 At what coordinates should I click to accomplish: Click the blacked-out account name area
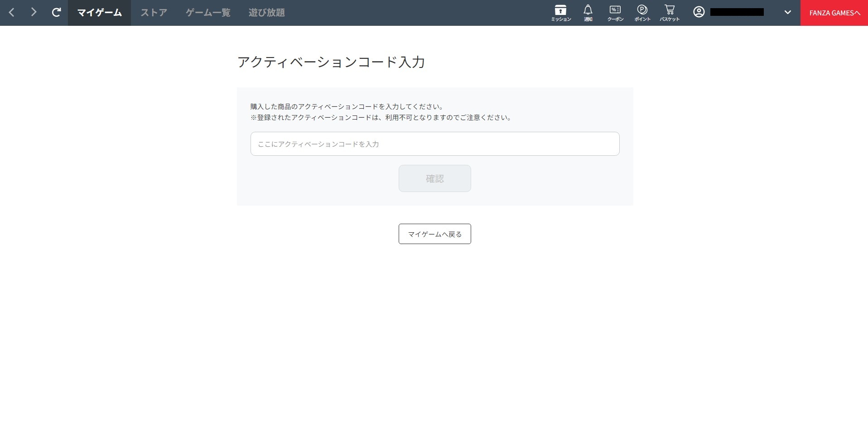738,12
